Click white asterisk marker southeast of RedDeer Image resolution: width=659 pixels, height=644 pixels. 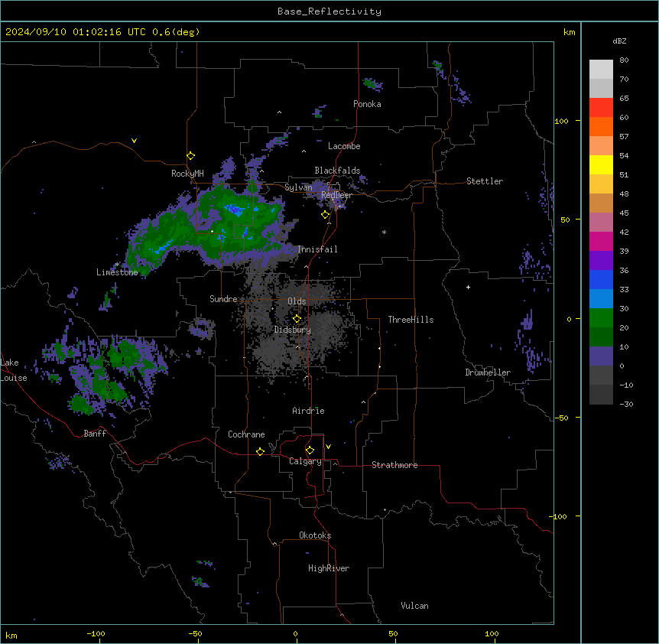pyautogui.click(x=384, y=232)
